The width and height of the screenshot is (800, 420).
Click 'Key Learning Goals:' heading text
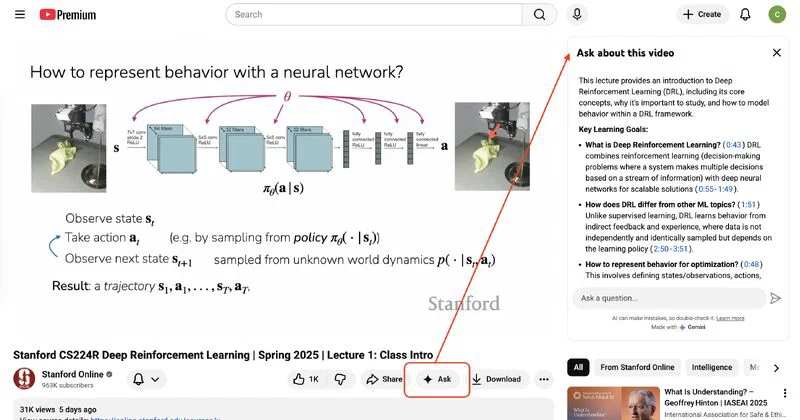(x=613, y=130)
